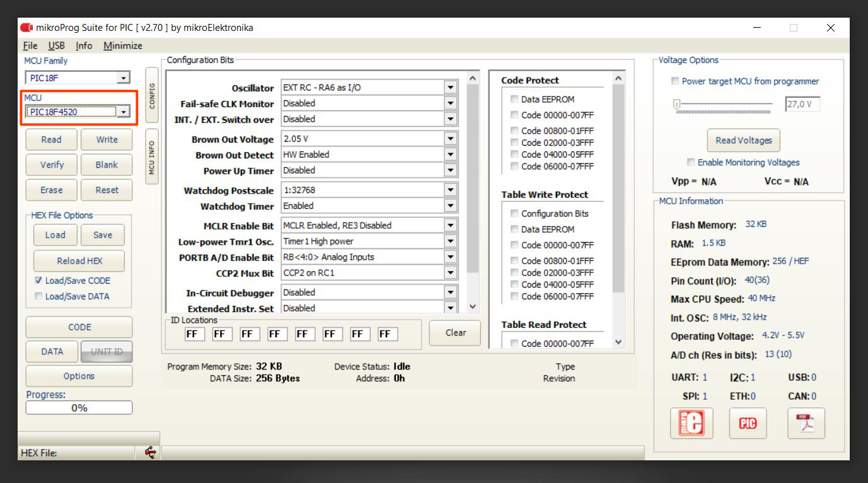The height and width of the screenshot is (483, 868).
Task: Open the Power Up Timer dropdown
Action: [x=450, y=170]
